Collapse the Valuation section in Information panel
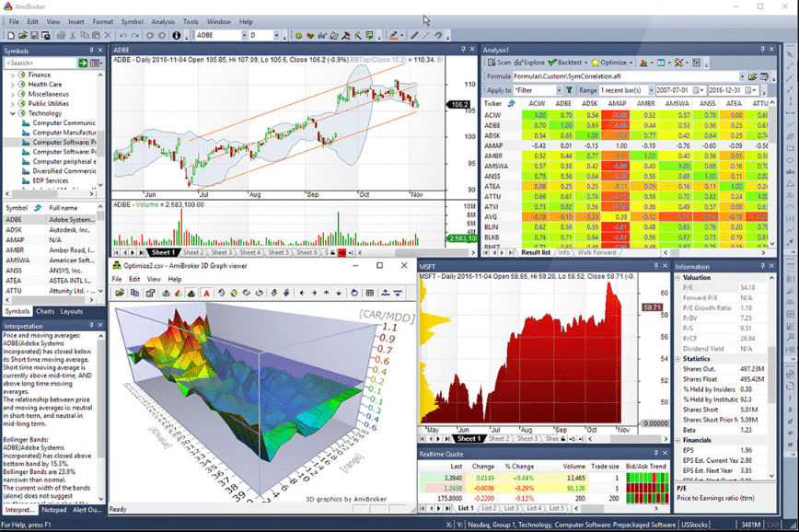799x532 pixels. tap(678, 278)
